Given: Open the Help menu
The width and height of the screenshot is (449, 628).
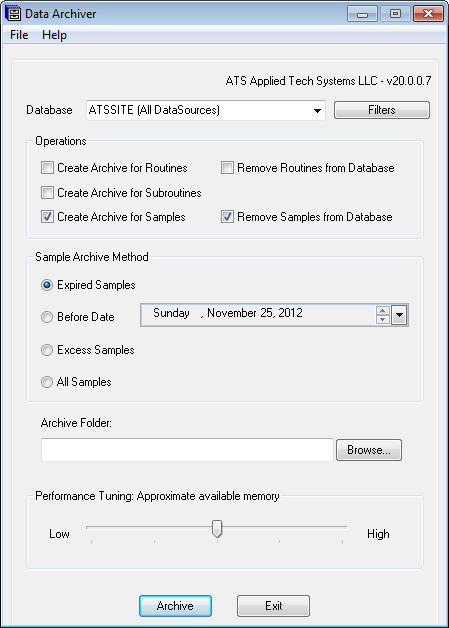Looking at the screenshot, I should pyautogui.click(x=54, y=35).
